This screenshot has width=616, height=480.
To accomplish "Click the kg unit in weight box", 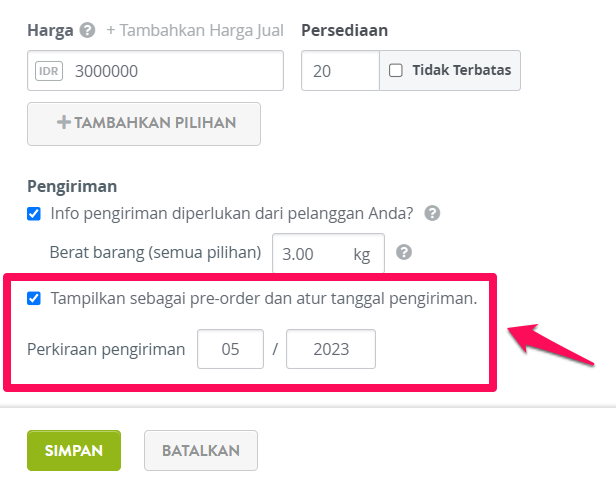I will [361, 255].
